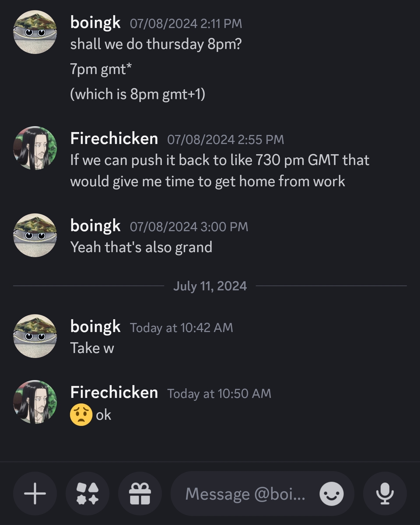
Task: Tap Firechicken's avatar beside 10:50 AM message
Action: click(35, 402)
